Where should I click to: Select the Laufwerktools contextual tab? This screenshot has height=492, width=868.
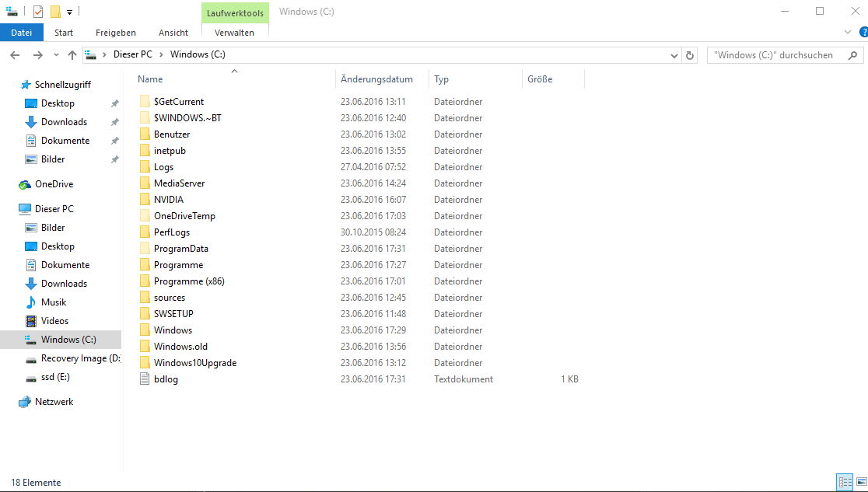235,12
